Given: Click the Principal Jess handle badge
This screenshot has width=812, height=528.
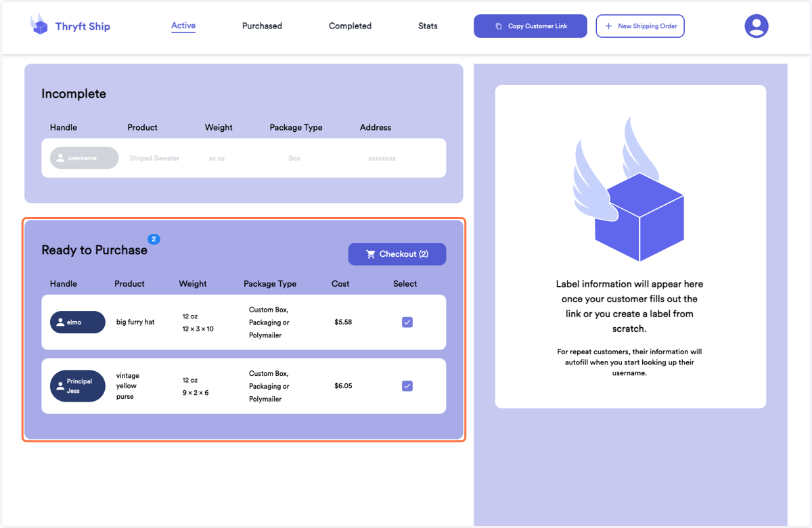Looking at the screenshot, I should coord(78,386).
